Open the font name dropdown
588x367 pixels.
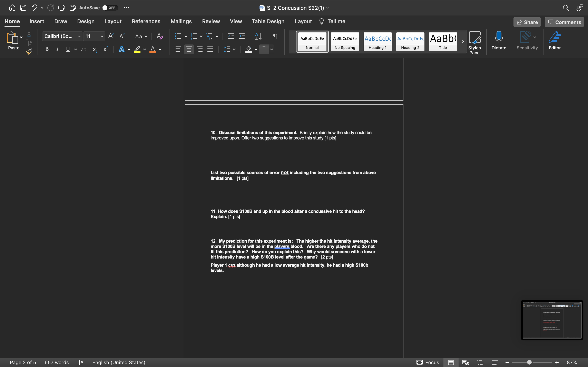[x=79, y=36]
